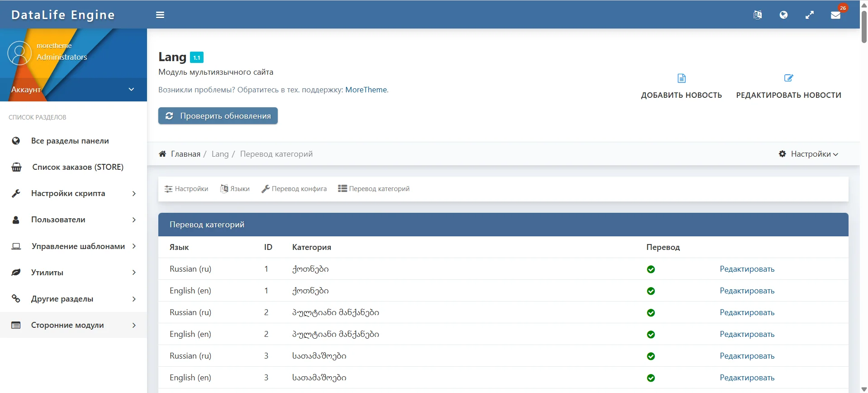Open the Настройки dropdown in breadcrumb bar
This screenshot has height=393, width=868.
click(809, 154)
